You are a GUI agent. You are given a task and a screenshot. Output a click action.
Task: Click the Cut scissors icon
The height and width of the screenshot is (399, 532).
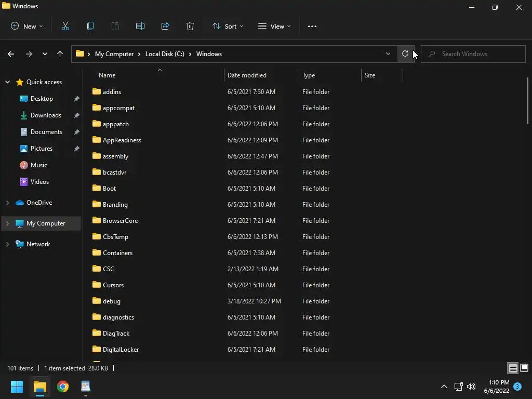(65, 26)
